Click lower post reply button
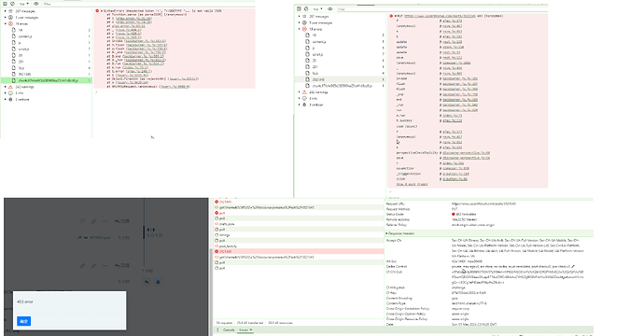644x336 pixels. 122,265
